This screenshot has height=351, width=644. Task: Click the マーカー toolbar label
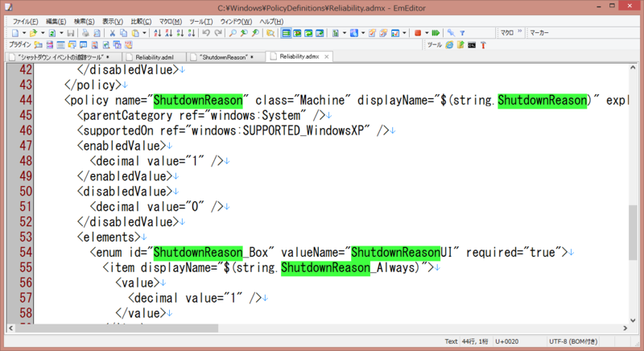pyautogui.click(x=539, y=32)
